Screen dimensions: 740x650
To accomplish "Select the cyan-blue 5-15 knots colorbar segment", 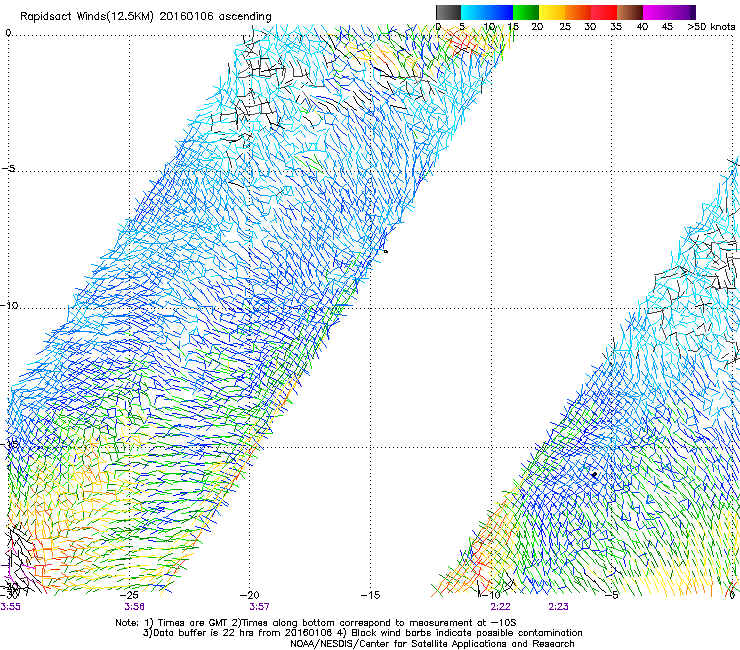I will pyautogui.click(x=487, y=12).
